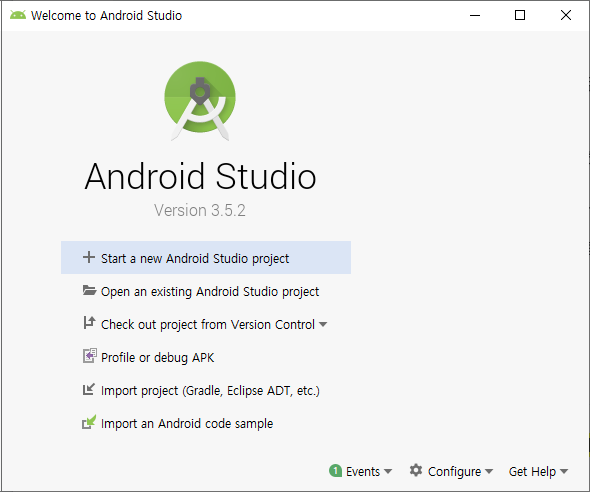Click the Configure menu label

454,472
